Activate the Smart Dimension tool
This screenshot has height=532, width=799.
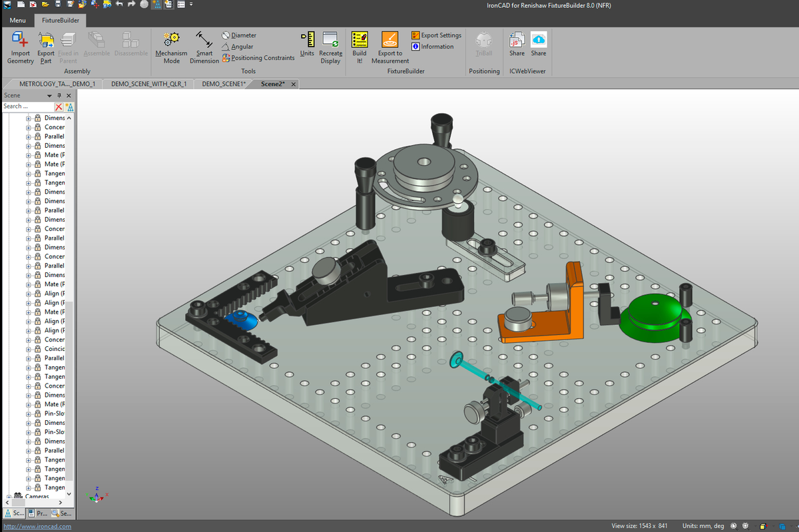coord(204,48)
